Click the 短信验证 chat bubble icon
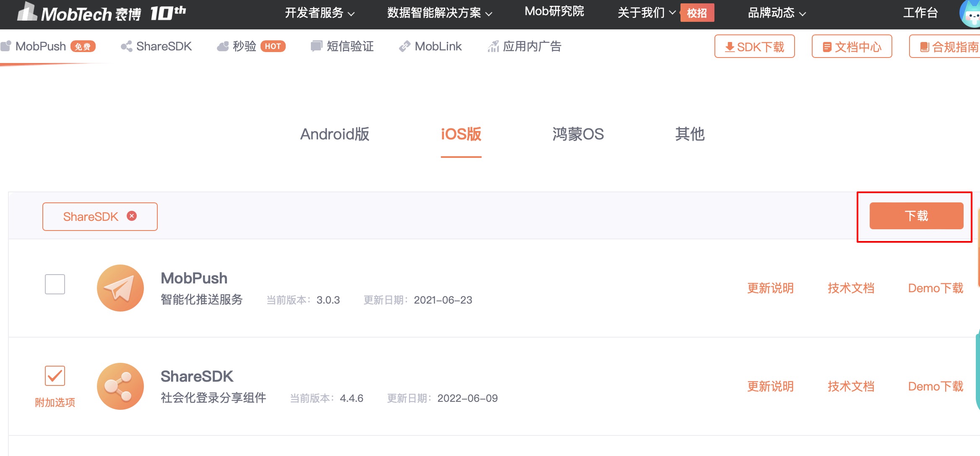This screenshot has height=456, width=980. pyautogui.click(x=316, y=46)
